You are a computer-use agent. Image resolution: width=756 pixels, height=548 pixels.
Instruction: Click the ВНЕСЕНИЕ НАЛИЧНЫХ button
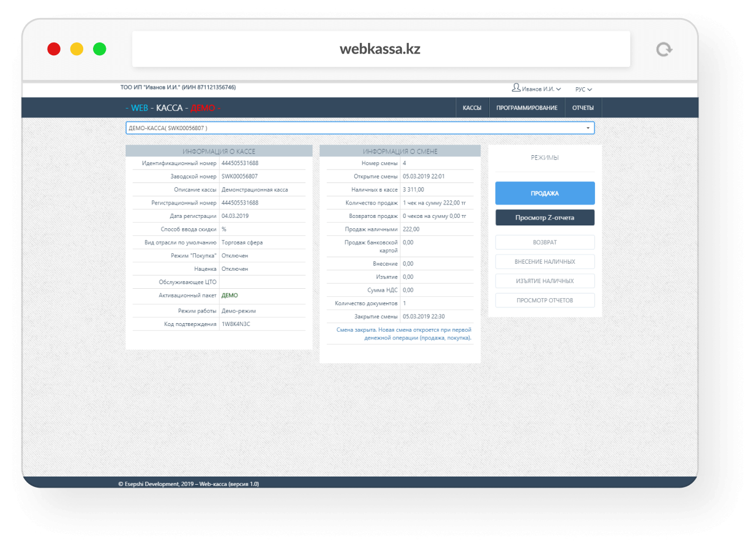click(545, 262)
